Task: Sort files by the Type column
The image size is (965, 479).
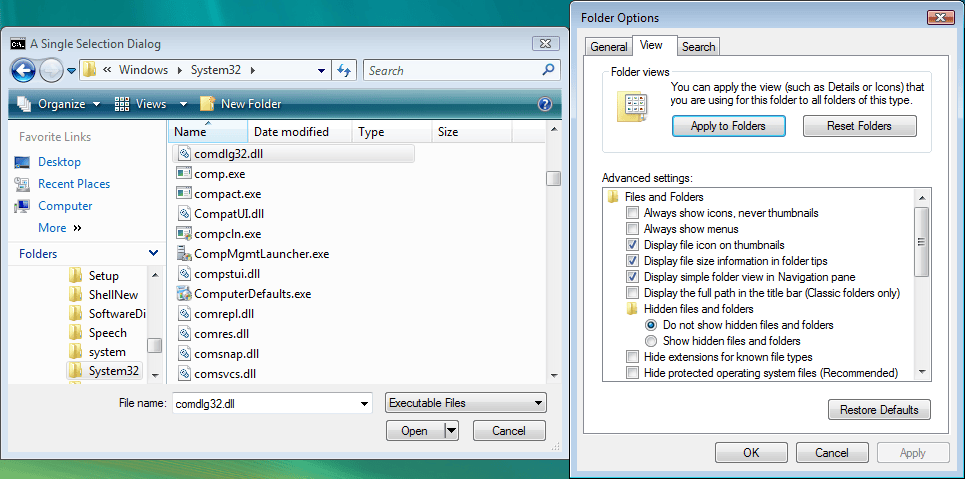Action: (x=391, y=132)
